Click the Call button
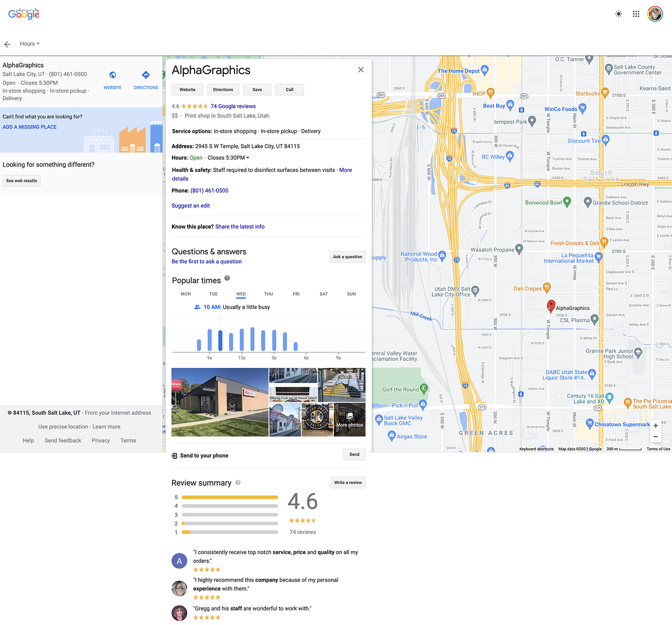 pyautogui.click(x=290, y=90)
